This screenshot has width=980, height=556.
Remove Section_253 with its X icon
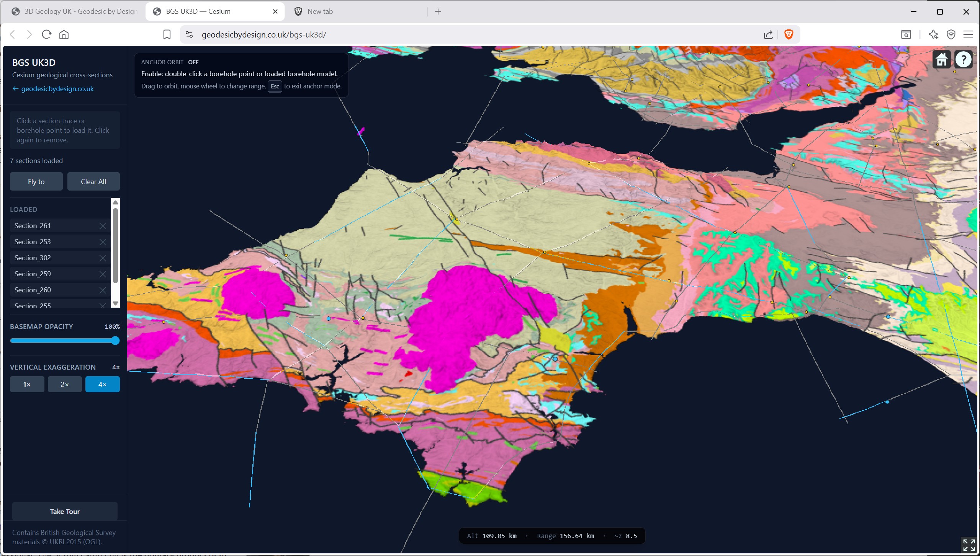103,242
